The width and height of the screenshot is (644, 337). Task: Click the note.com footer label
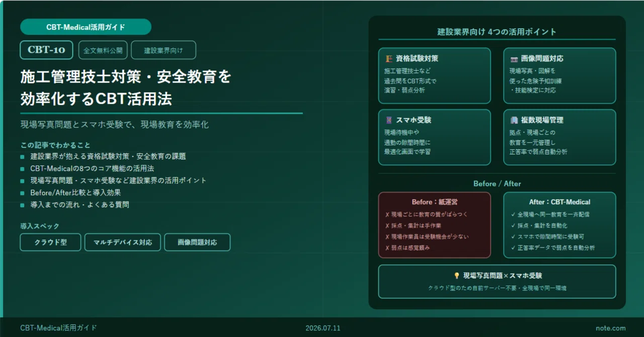pos(610,328)
